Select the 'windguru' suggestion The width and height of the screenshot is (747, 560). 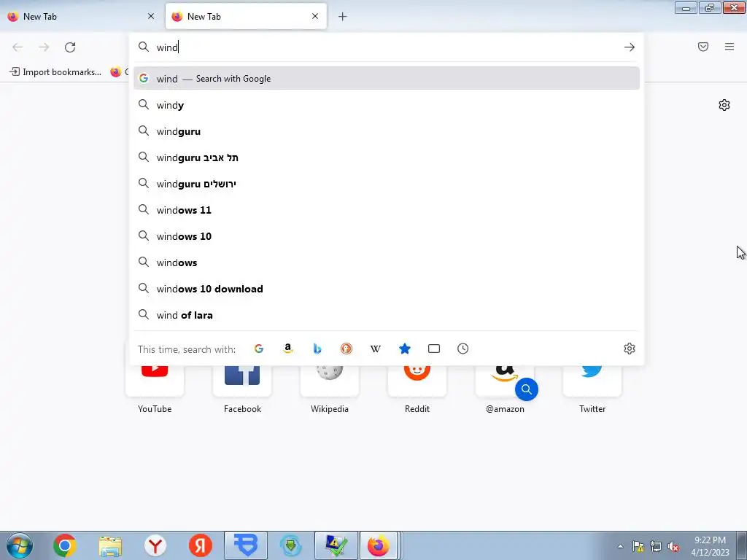tap(387, 131)
